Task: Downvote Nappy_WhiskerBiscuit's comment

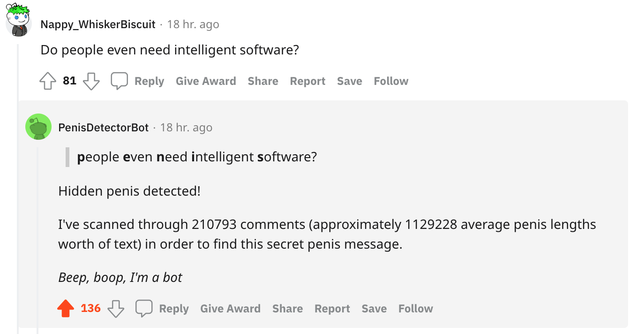Action: (x=91, y=81)
